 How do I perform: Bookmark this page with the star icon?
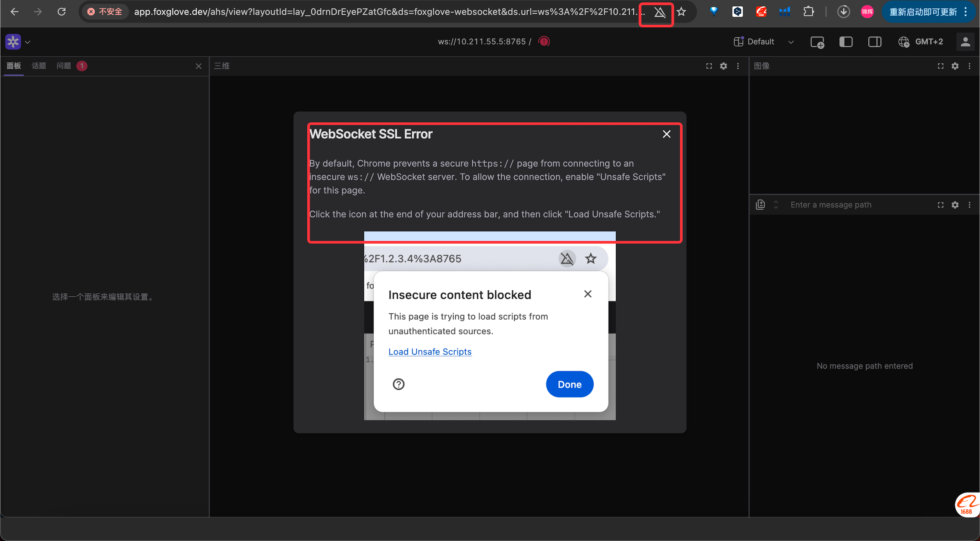click(x=681, y=12)
